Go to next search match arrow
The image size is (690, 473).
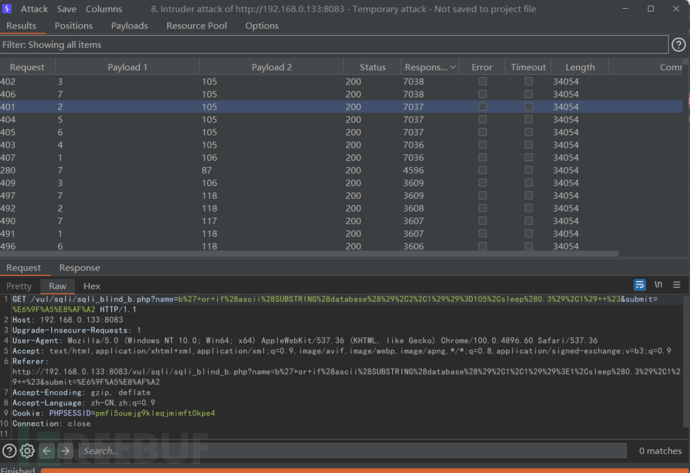tap(65, 451)
